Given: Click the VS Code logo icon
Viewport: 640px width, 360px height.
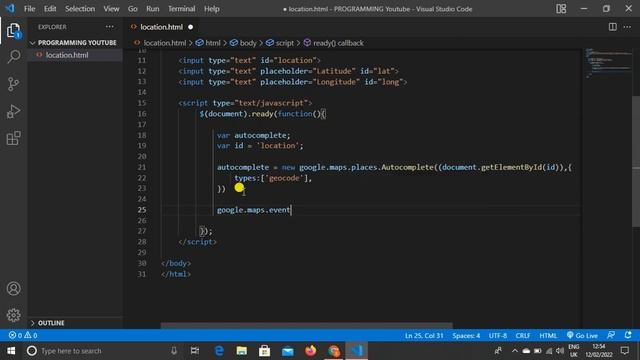Looking at the screenshot, I should point(10,8).
